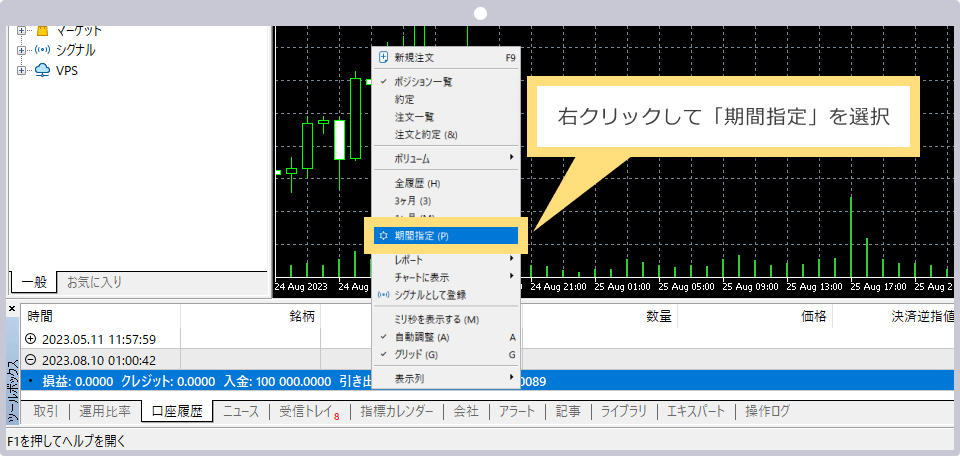The height and width of the screenshot is (456, 960).
Task: Switch navigator to 一般 tab
Action: pyautogui.click(x=34, y=282)
